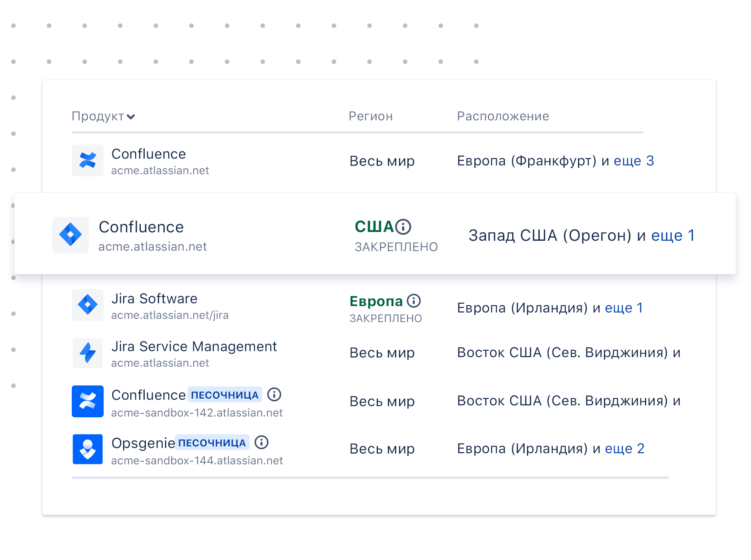The height and width of the screenshot is (560, 751).
Task: Click the Confluence sandbox product icon
Action: (87, 401)
